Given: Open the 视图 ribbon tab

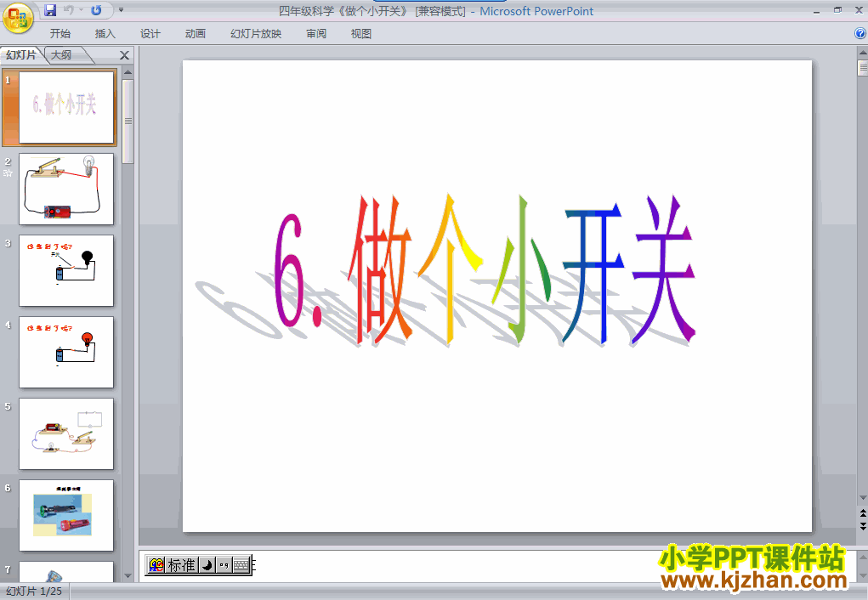Looking at the screenshot, I should [x=361, y=34].
